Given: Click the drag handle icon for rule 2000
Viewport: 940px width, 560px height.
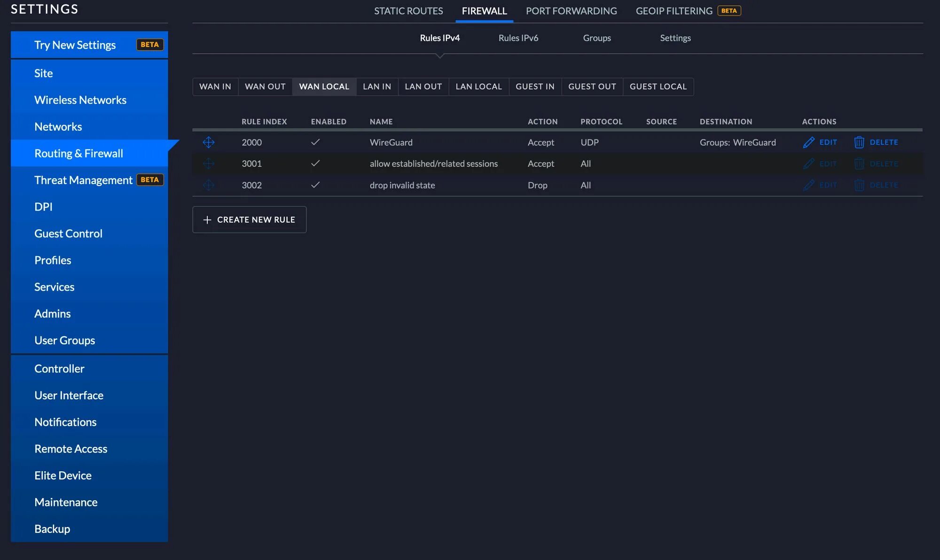Looking at the screenshot, I should click(208, 141).
